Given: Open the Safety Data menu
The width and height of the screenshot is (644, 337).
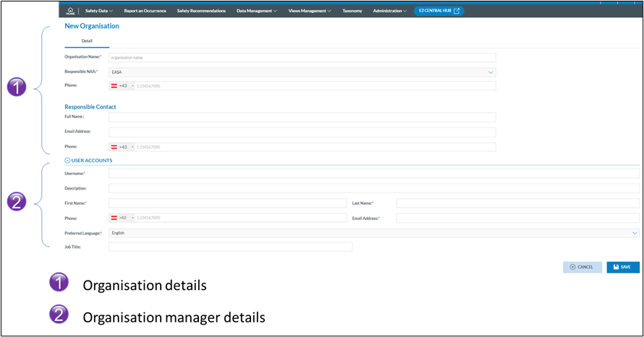Looking at the screenshot, I should pyautogui.click(x=99, y=11).
